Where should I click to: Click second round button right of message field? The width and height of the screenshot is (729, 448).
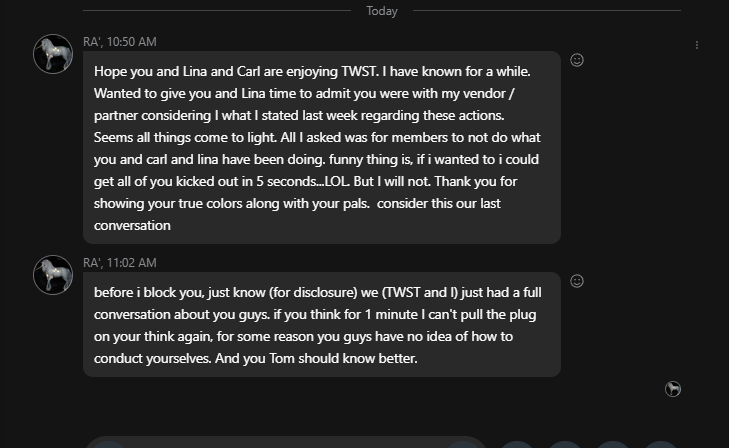[x=565, y=445]
